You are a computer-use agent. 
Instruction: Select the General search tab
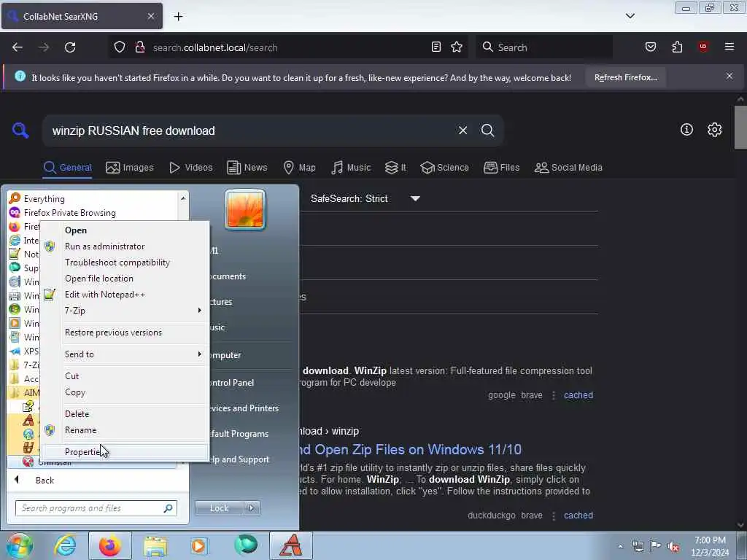(x=67, y=168)
